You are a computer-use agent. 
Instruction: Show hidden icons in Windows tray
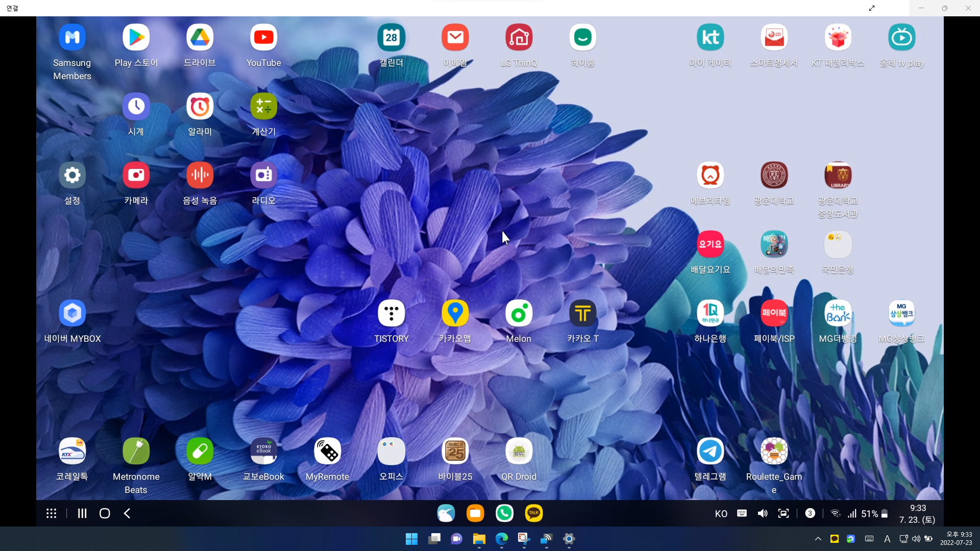point(818,539)
